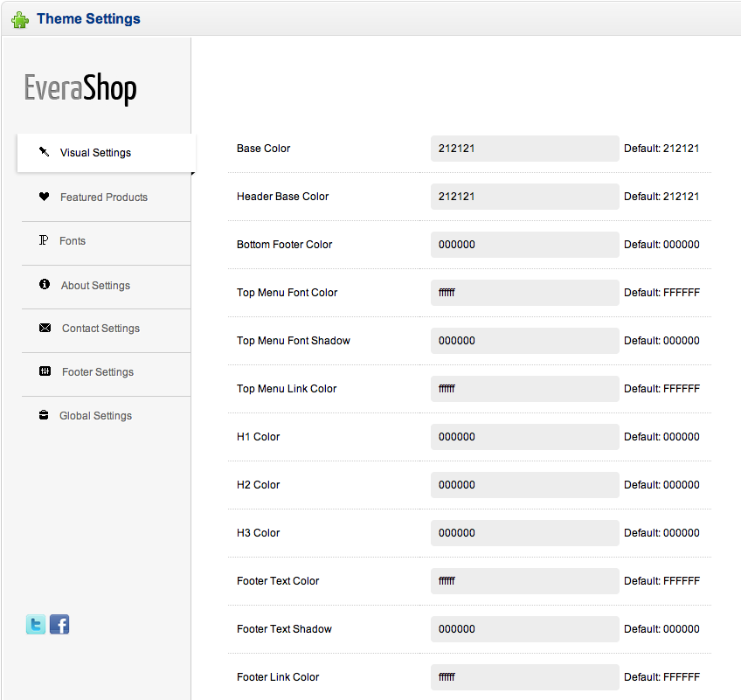Click the H1 Color label
This screenshot has width=741, height=700.
(258, 437)
